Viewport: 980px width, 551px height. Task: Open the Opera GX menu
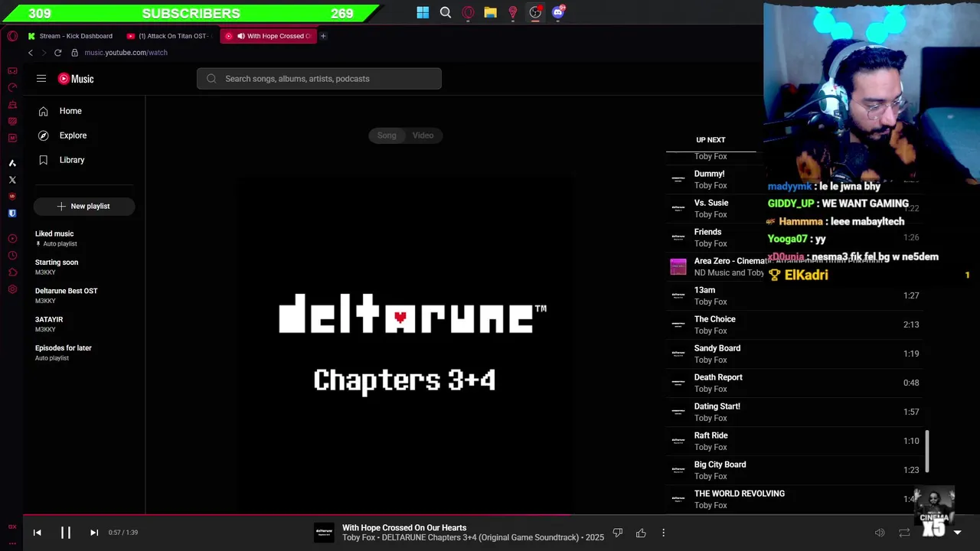coord(12,36)
